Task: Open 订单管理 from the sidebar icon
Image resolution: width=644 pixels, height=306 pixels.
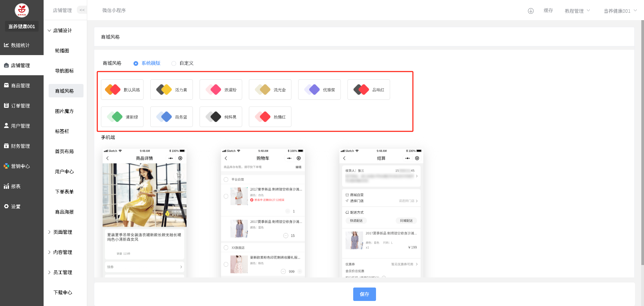Action: pos(6,105)
